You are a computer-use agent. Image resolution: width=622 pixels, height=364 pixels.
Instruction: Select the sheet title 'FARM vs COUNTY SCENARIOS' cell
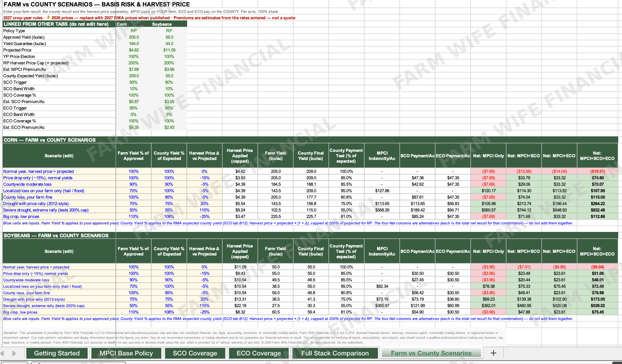(97, 4)
